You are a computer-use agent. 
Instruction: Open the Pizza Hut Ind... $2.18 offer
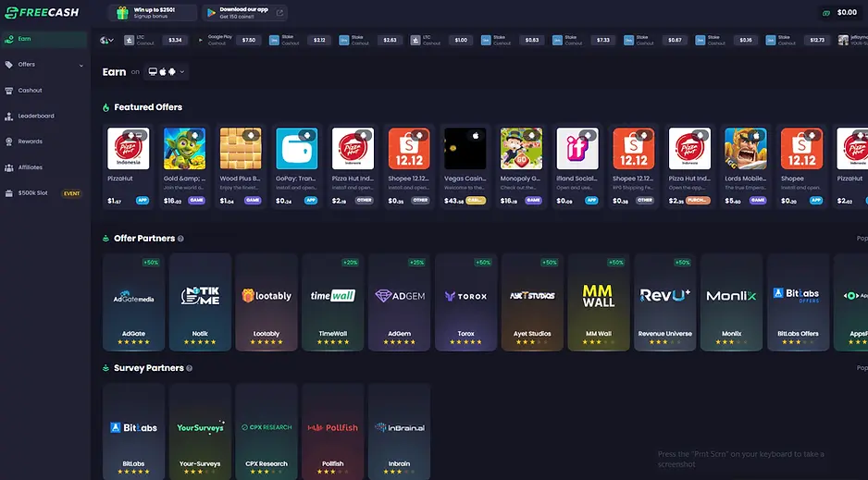coord(353,167)
